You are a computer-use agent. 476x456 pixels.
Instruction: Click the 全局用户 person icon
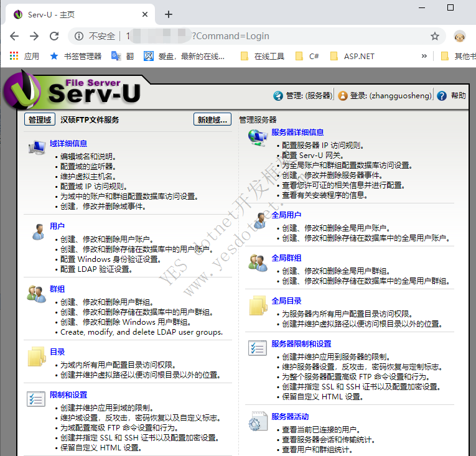(260, 220)
